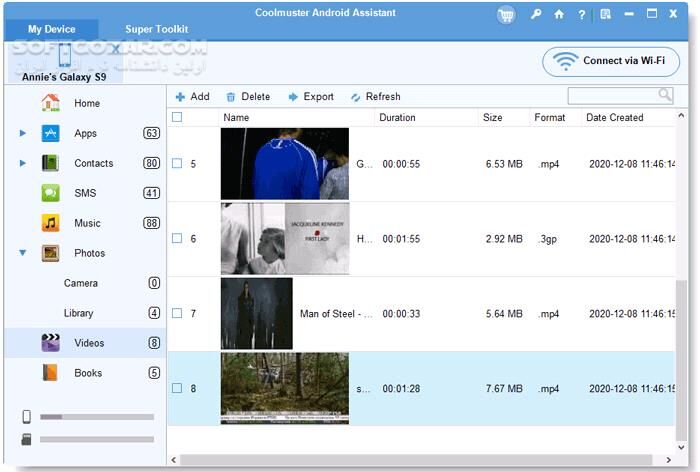Click the home icon in title bar
Viewport: 700px width, 472px height.
pyautogui.click(x=559, y=14)
